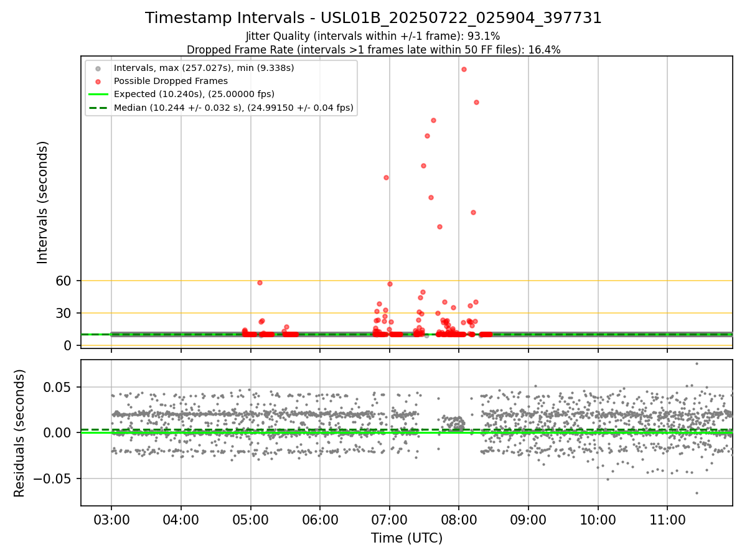747x560 pixels.
Task: Click the Dropped Frame Rate 16.4% subtitle
Action: point(373,50)
